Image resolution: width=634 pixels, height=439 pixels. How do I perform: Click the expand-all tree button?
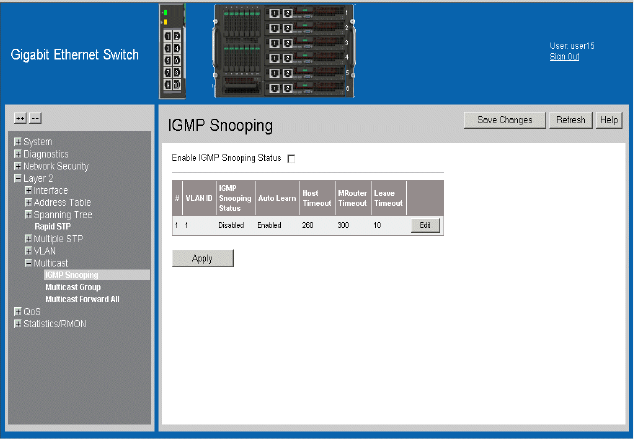19,118
